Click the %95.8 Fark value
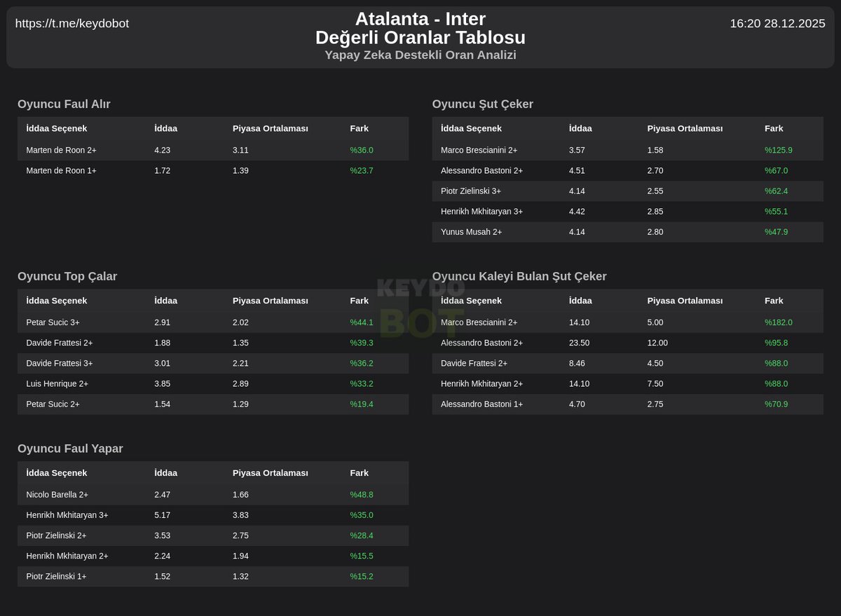This screenshot has height=616, width=841. tap(777, 343)
